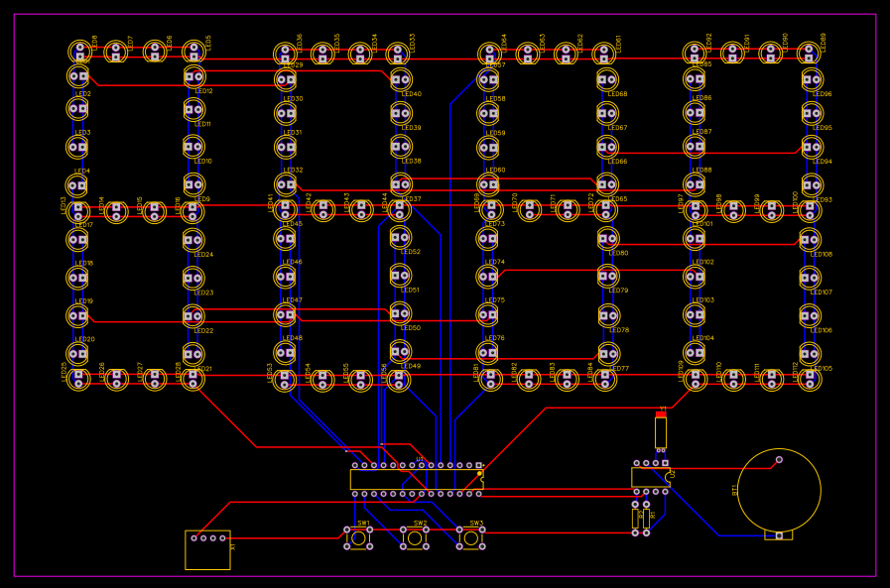Viewport: 890px width, 588px height.
Task: Click resistor R1 below U2
Action: 645,517
